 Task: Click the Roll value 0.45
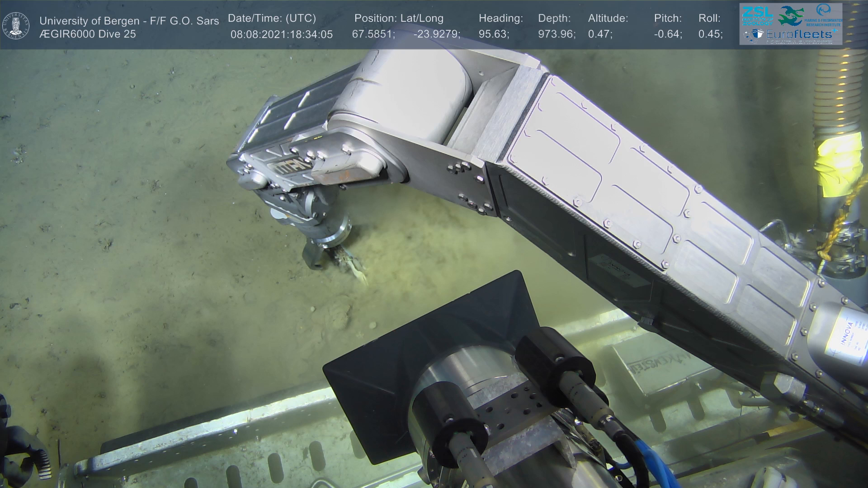pyautogui.click(x=710, y=34)
